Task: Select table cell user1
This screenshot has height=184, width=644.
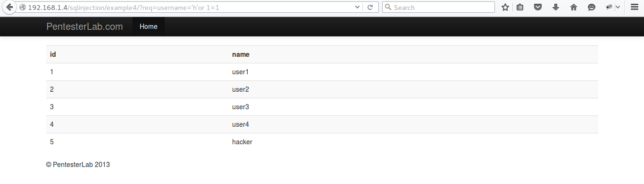Action: 240,72
